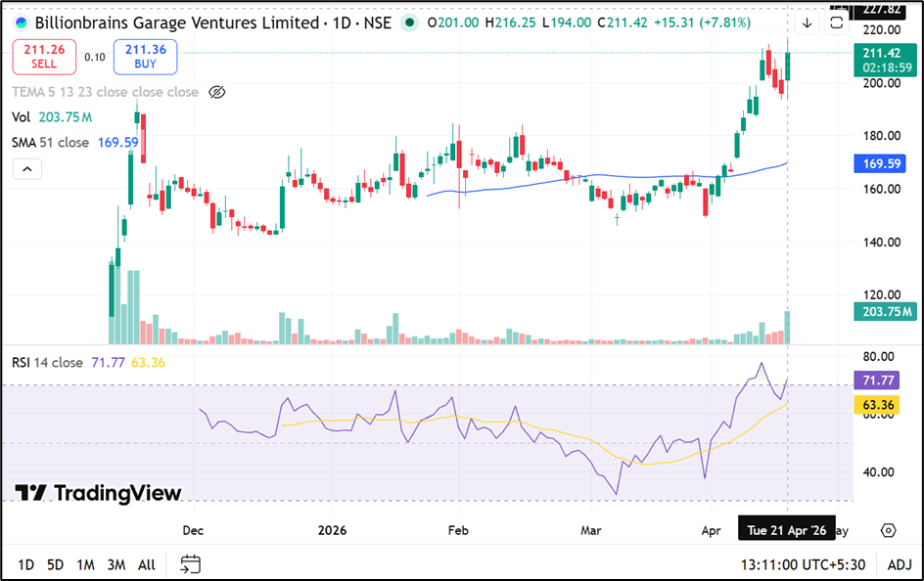This screenshot has width=924, height=581.
Task: Open the Go to date calendar icon
Action: pos(191,563)
